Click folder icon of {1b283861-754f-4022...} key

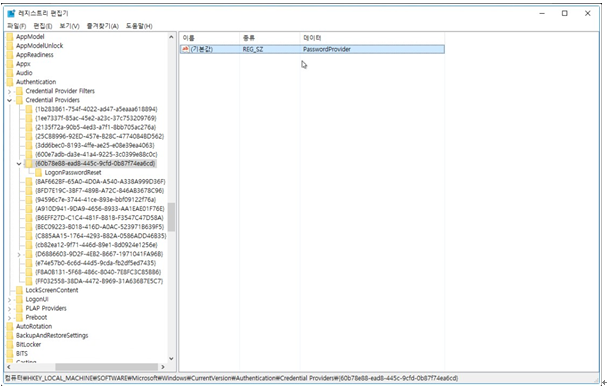point(29,109)
